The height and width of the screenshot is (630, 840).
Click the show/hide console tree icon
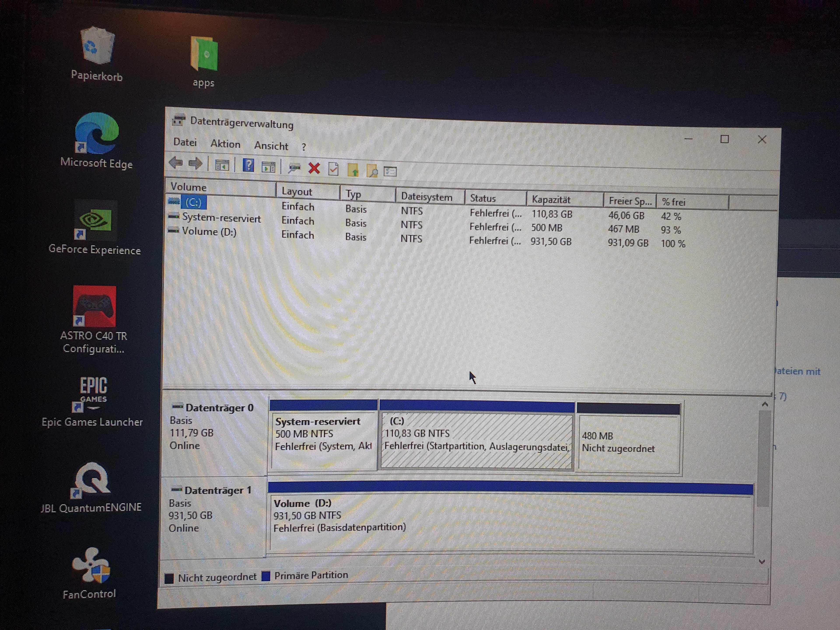coord(222,166)
